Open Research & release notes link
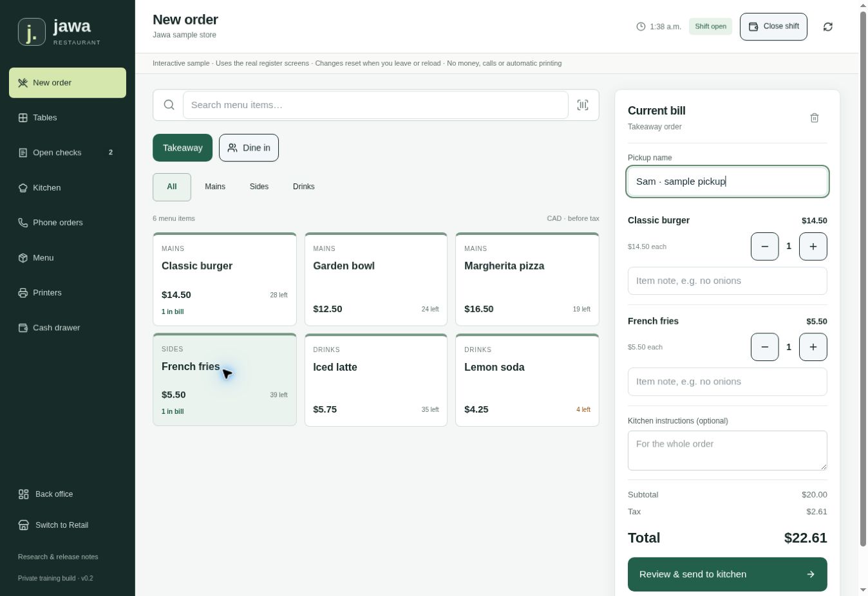This screenshot has height=596, width=868. [x=58, y=557]
